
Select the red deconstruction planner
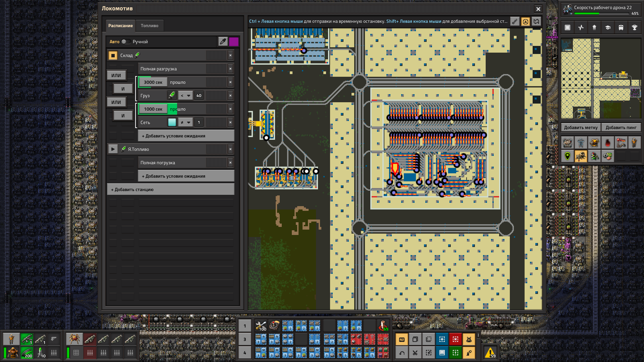[x=455, y=340]
